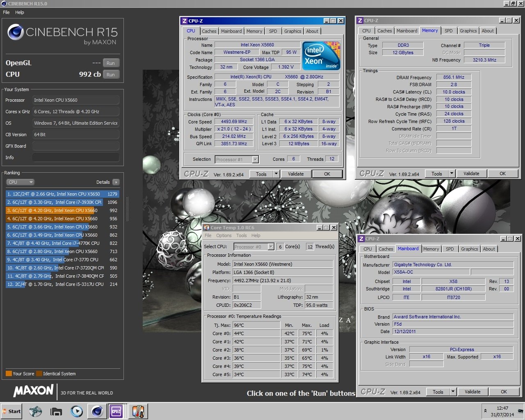This screenshot has height=420, width=525.
Task: Show hidden system tray icons
Action: (x=486, y=411)
